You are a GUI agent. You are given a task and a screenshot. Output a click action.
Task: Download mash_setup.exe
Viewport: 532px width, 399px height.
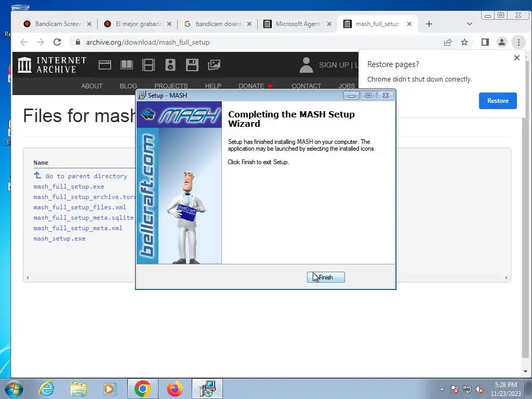coord(59,238)
